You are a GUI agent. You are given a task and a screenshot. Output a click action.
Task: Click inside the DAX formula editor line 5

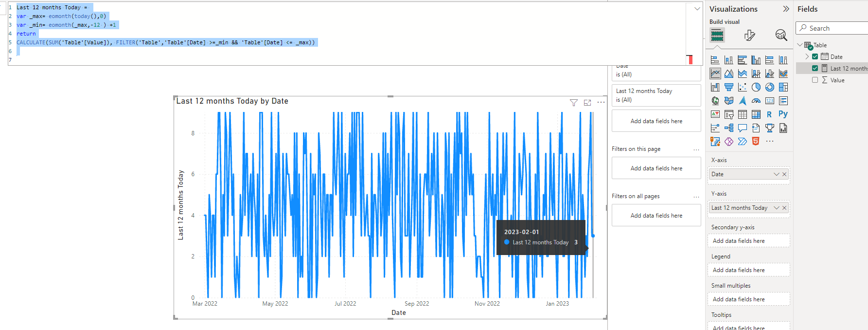(166, 42)
